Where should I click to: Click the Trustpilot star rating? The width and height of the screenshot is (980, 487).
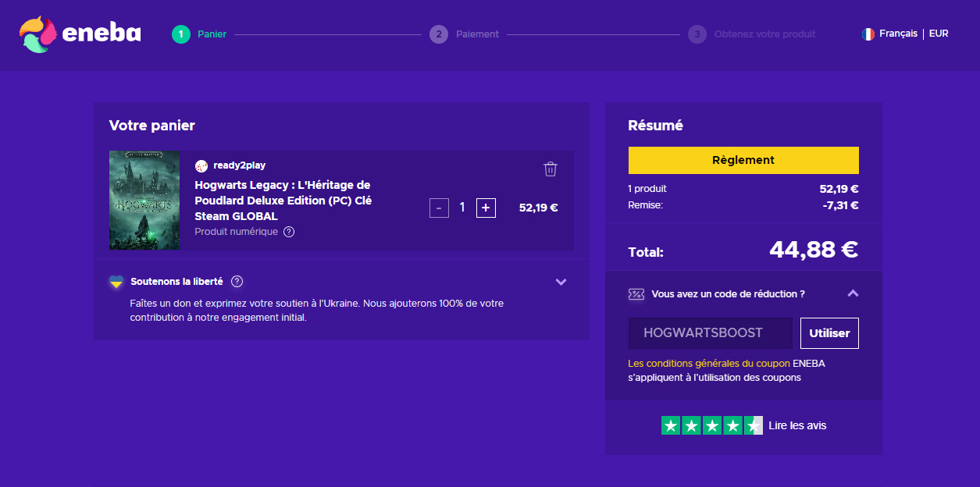[x=711, y=425]
